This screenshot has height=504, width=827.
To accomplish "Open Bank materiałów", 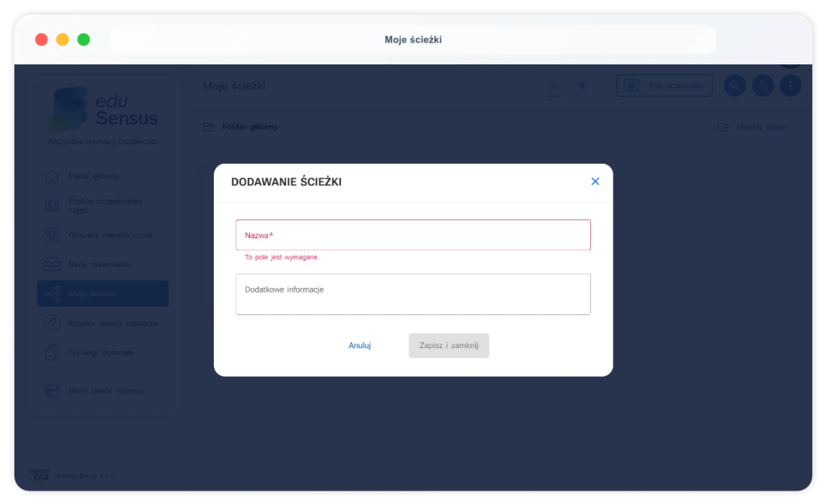I will [x=100, y=264].
